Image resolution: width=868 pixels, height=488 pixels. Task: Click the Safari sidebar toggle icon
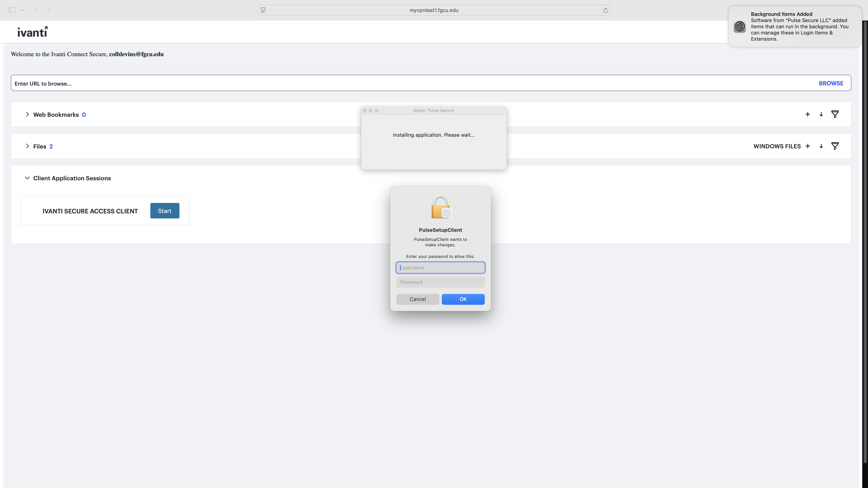click(12, 10)
